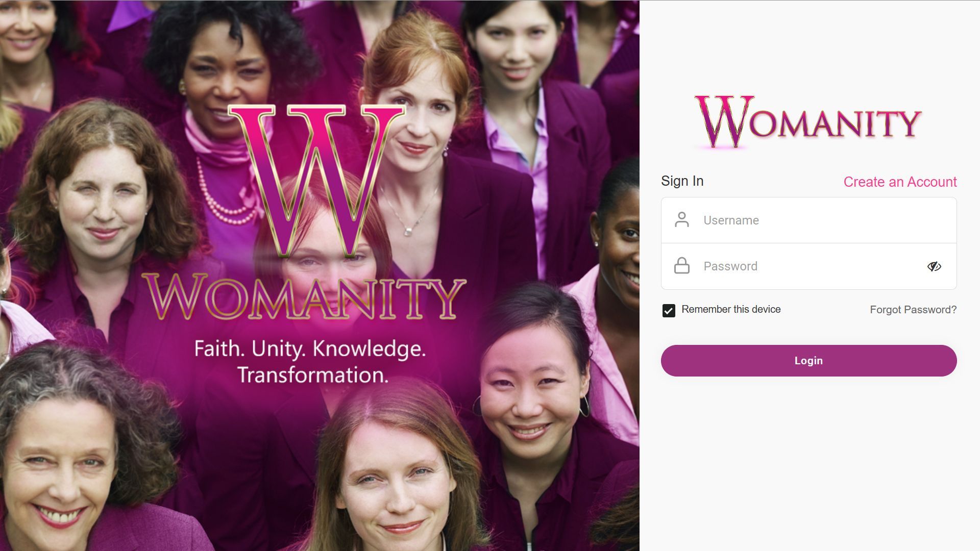Click the purple Login button
This screenshot has height=551, width=980.
click(x=809, y=361)
